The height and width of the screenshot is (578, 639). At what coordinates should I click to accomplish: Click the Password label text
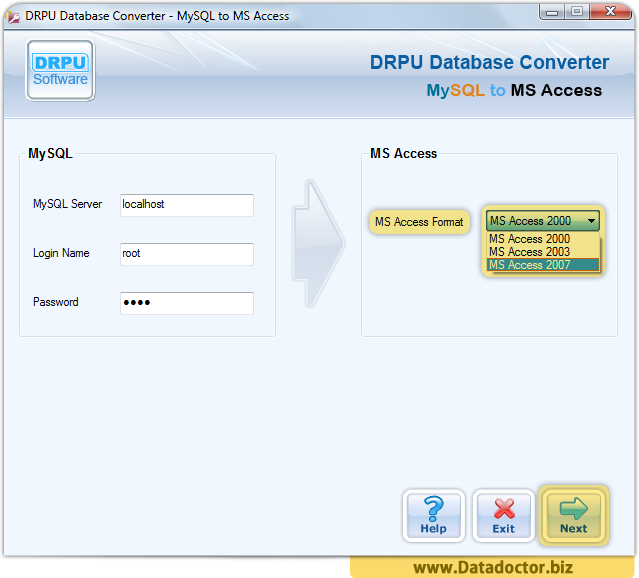click(55, 302)
